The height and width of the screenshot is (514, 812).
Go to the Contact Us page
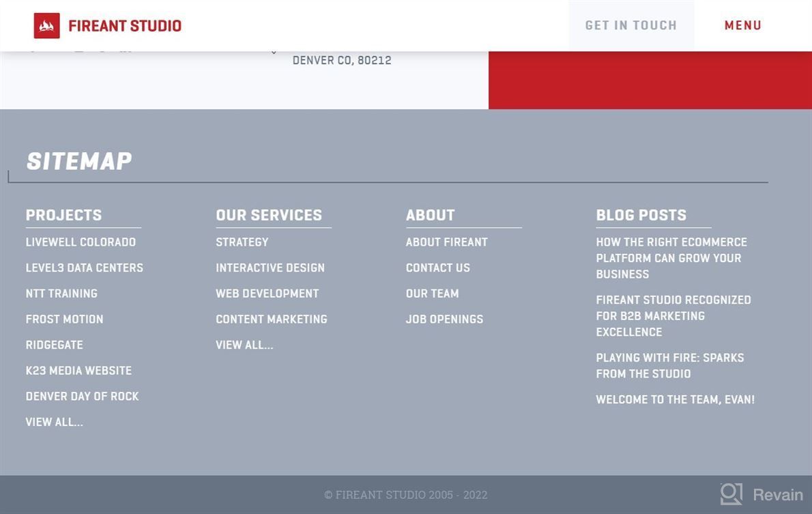click(438, 268)
